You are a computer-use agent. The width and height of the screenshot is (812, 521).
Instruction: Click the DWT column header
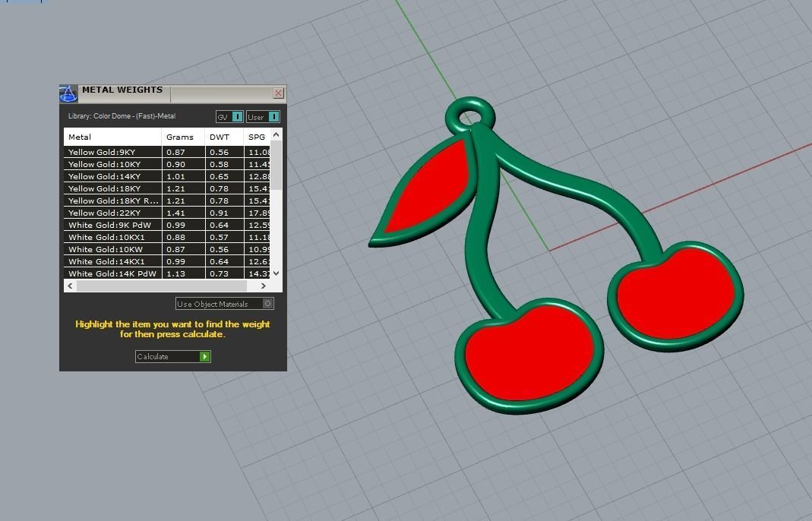(x=224, y=137)
